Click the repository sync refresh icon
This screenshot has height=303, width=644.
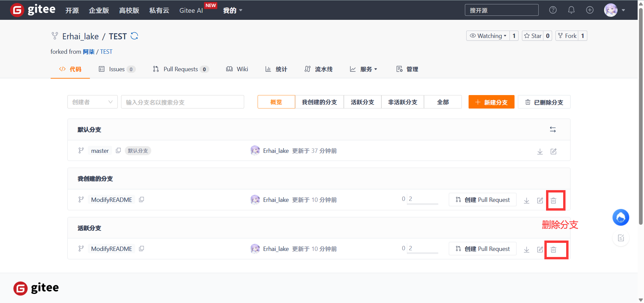point(135,36)
